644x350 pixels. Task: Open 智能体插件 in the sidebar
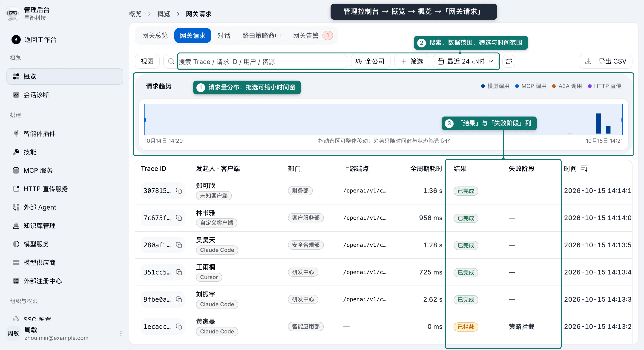coord(64,134)
